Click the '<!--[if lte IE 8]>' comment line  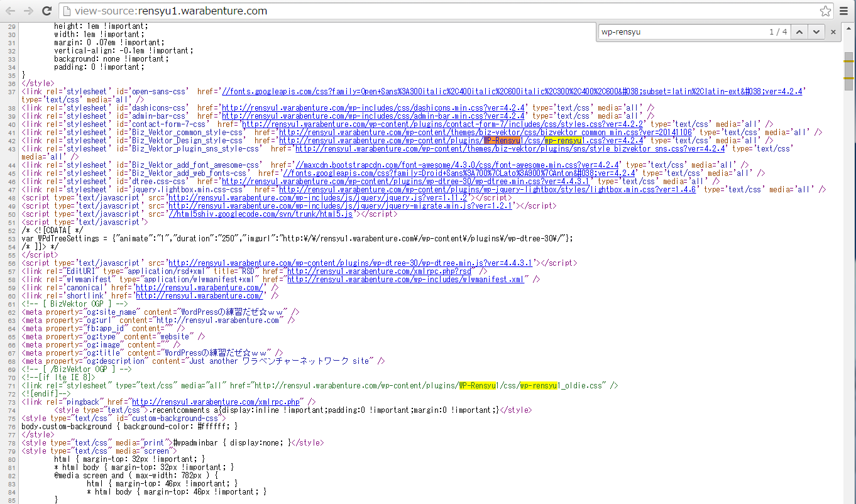[58, 378]
